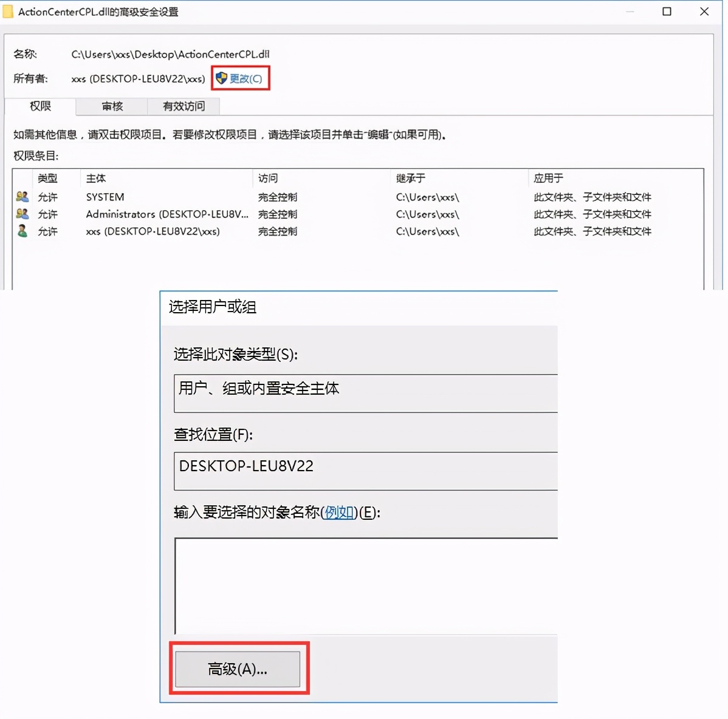Switch to the 有效访问 tab
The height and width of the screenshot is (719, 728).
(x=184, y=106)
